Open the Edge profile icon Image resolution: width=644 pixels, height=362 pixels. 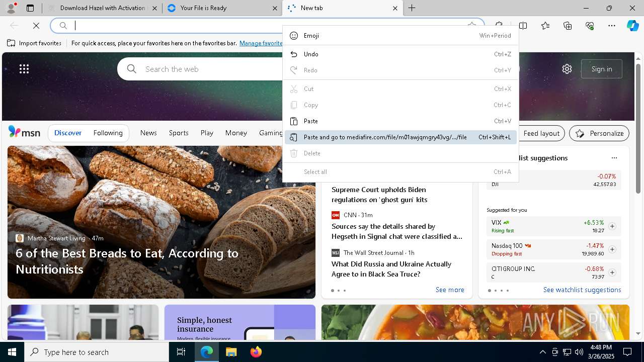point(11,8)
